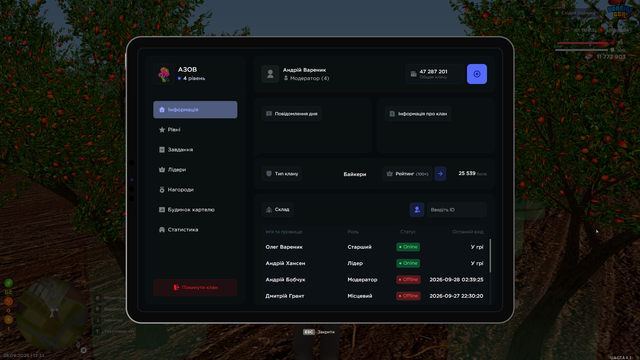This screenshot has width=640, height=360.
Task: Click the Модератор (4) role text
Action: [309, 78]
